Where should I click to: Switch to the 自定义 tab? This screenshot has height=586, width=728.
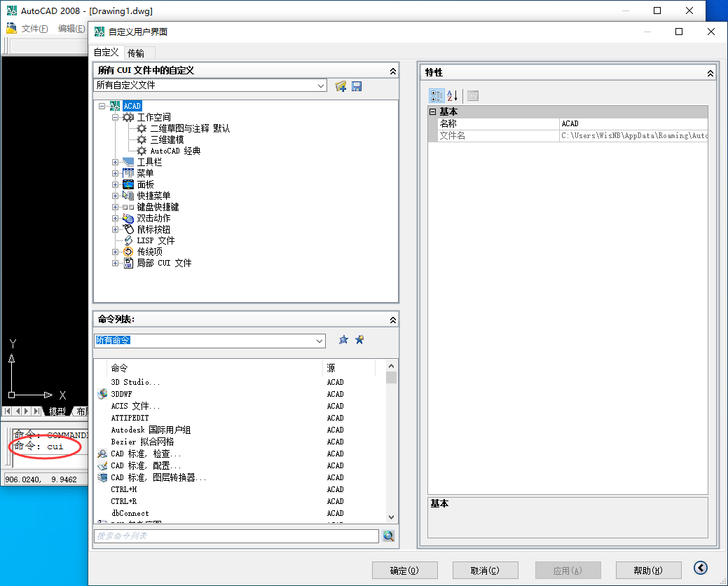click(x=107, y=53)
